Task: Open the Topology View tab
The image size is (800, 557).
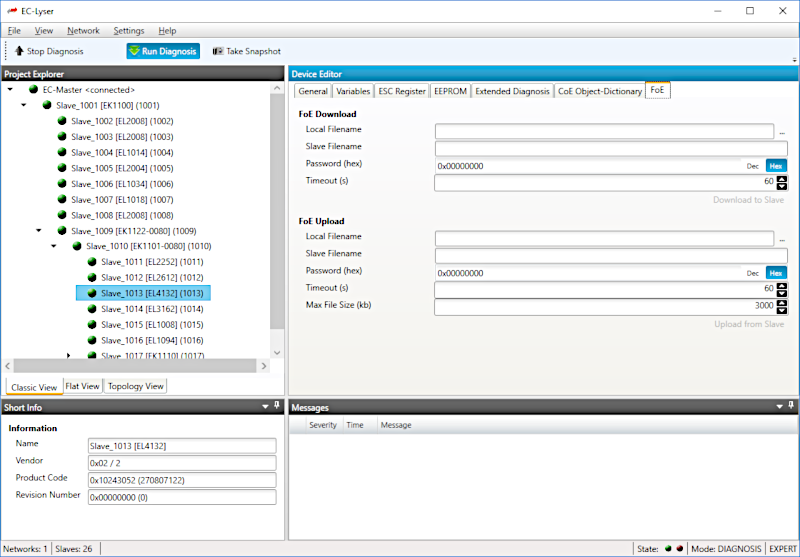Action: pyautogui.click(x=135, y=386)
